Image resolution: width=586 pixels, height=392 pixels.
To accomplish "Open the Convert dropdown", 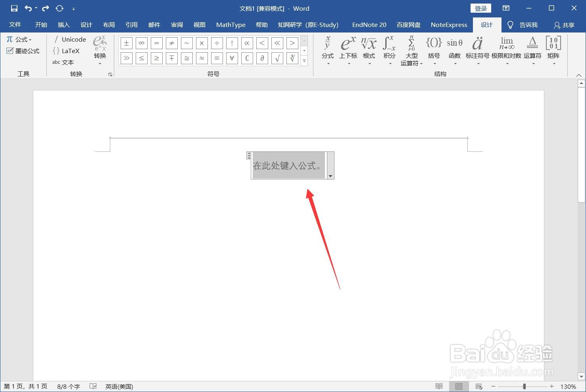I will click(100, 51).
